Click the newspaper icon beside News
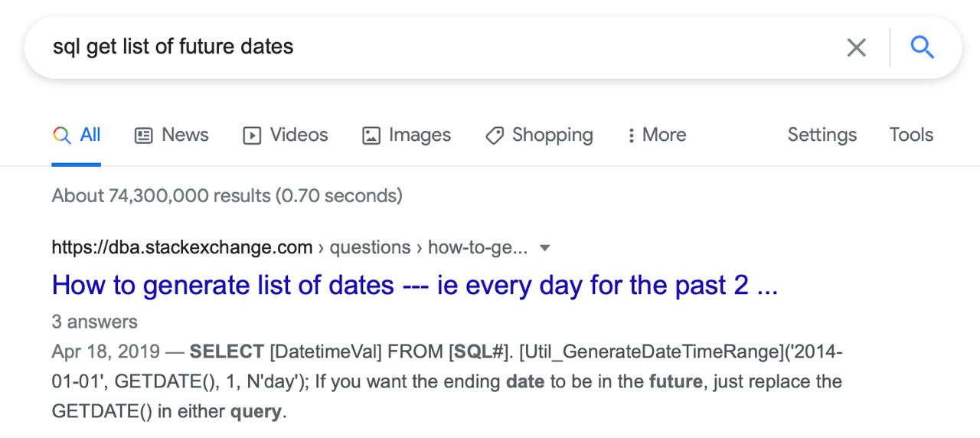Image resolution: width=980 pixels, height=438 pixels. click(x=143, y=136)
